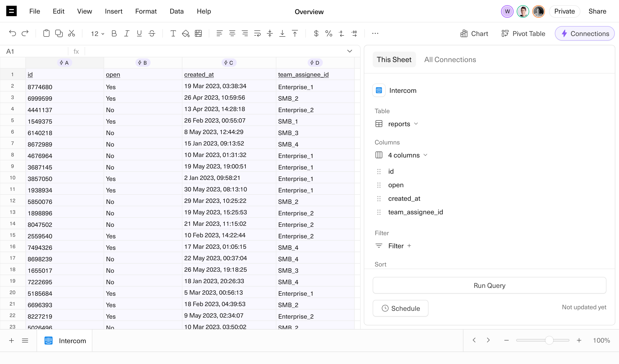
Task: Open the Format menu
Action: click(x=146, y=11)
